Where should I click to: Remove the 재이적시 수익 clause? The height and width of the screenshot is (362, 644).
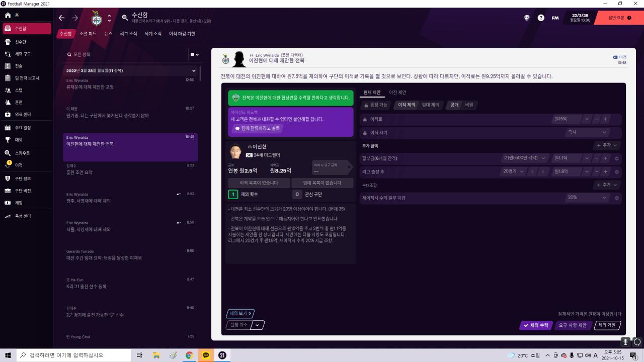pos(617,198)
